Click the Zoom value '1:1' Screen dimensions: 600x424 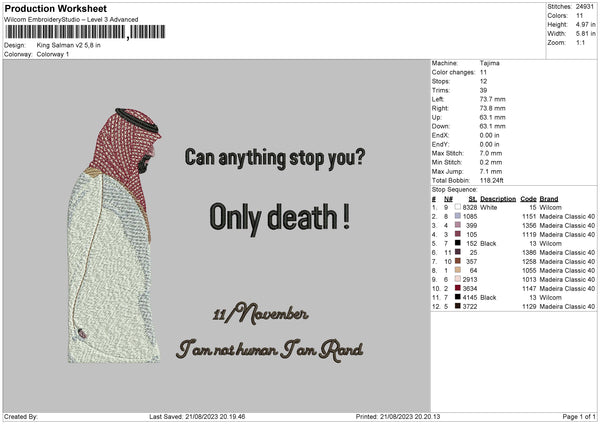click(580, 42)
